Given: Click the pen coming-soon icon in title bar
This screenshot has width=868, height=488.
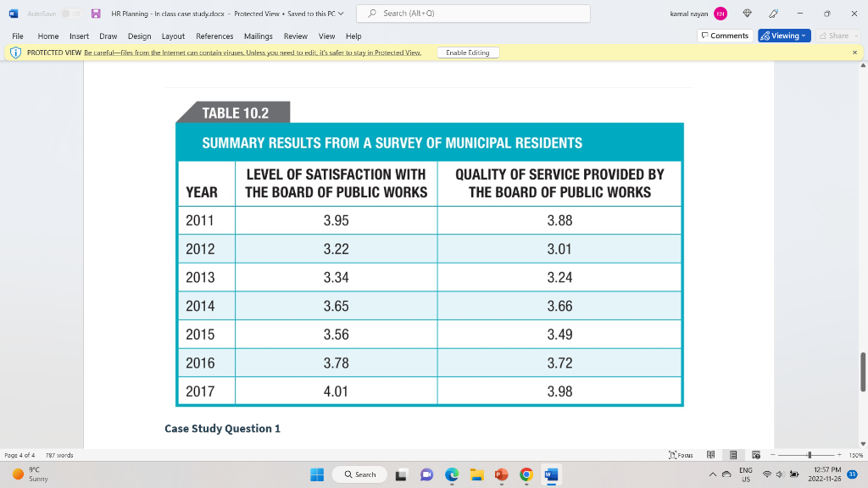Looking at the screenshot, I should tap(773, 14).
